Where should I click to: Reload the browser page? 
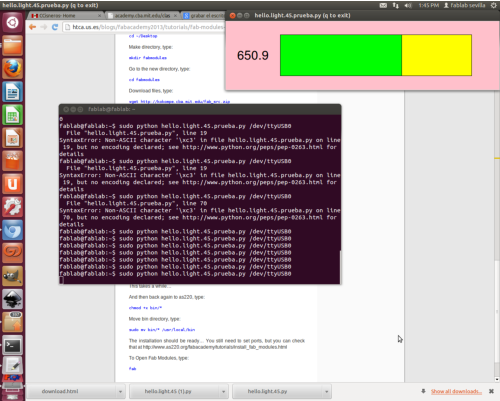tap(55, 27)
